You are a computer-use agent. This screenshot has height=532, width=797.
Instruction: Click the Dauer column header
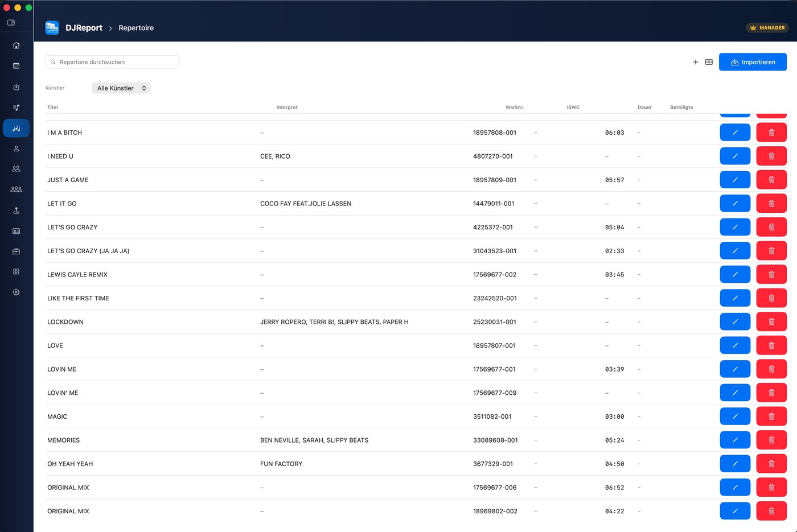[644, 108]
